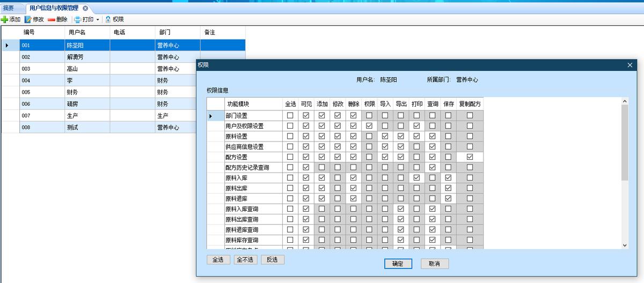The image size is (644, 283).
Task: Close the 权限 dialog
Action: pos(630,65)
